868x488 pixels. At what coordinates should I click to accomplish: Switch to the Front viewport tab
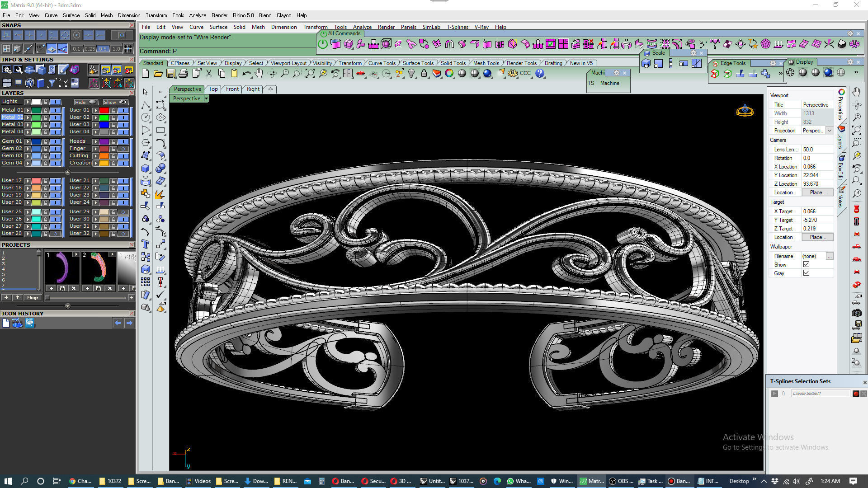coord(232,89)
